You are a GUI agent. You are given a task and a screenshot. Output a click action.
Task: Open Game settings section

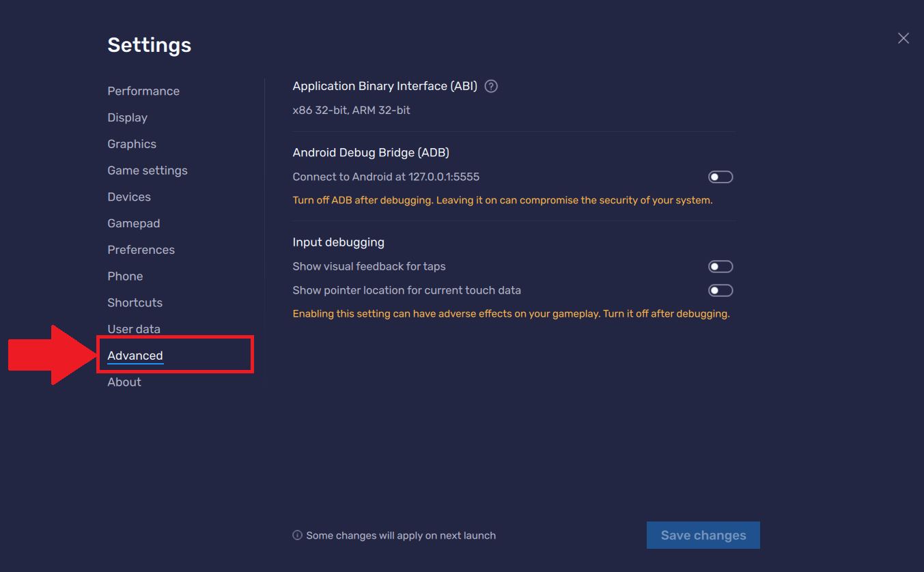pyautogui.click(x=147, y=171)
